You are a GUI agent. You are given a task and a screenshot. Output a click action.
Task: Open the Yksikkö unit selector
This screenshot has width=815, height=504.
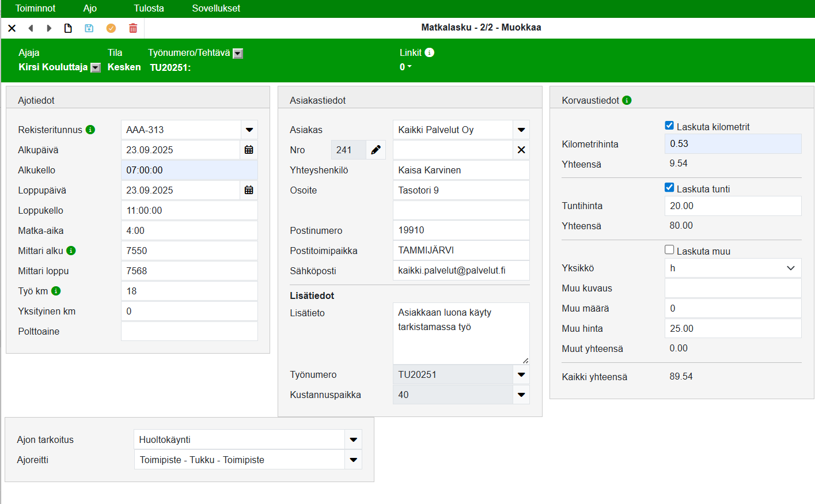733,268
